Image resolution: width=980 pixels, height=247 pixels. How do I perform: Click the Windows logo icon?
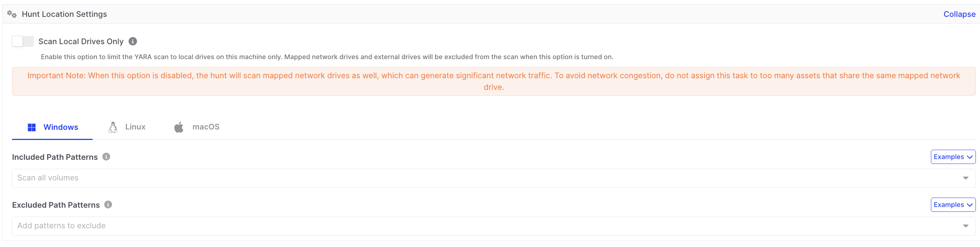(31, 127)
